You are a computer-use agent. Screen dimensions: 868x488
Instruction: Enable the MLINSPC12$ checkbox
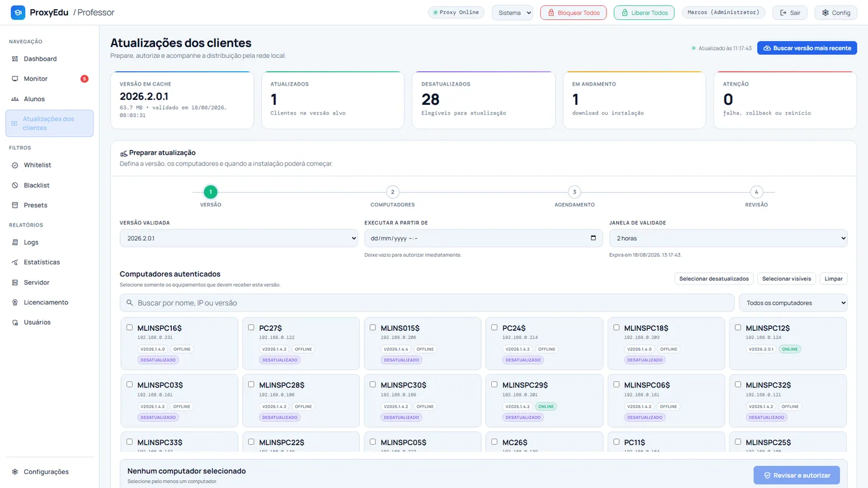[x=738, y=328]
